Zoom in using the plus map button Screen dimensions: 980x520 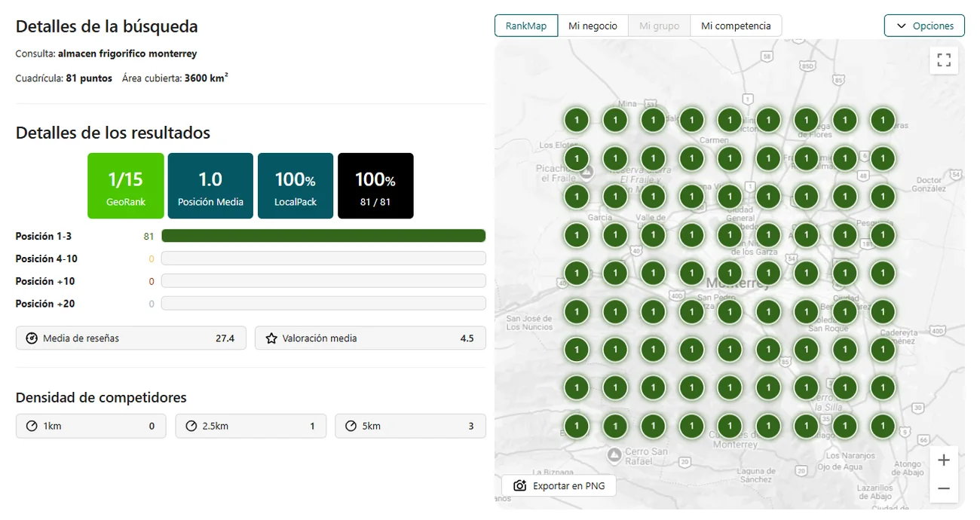click(944, 460)
